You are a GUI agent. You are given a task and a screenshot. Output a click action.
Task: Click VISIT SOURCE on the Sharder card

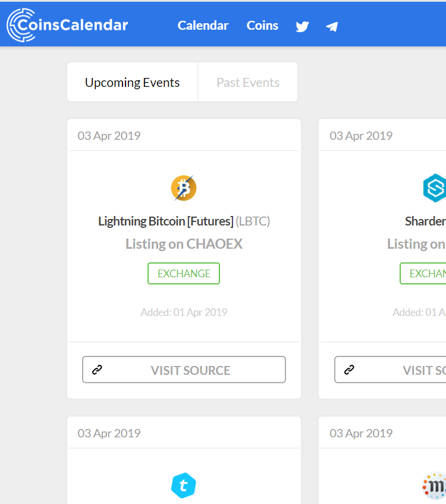coord(390,370)
